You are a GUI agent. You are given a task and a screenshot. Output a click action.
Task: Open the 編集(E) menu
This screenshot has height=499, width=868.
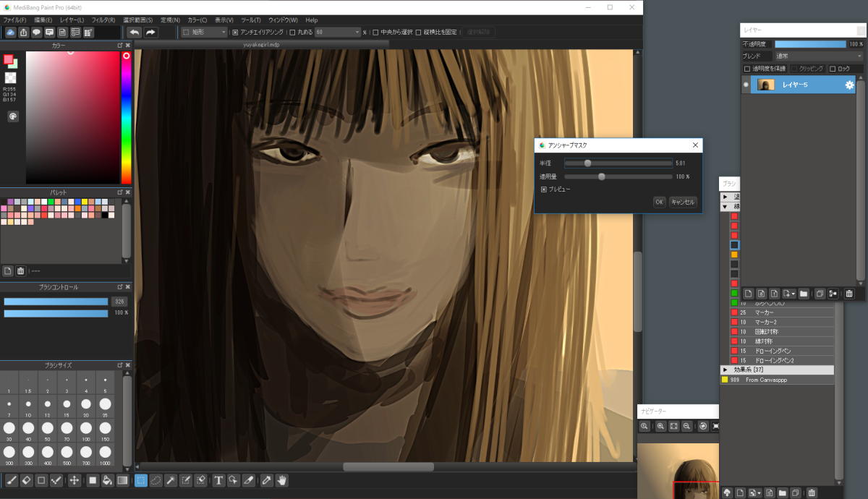pos(43,20)
